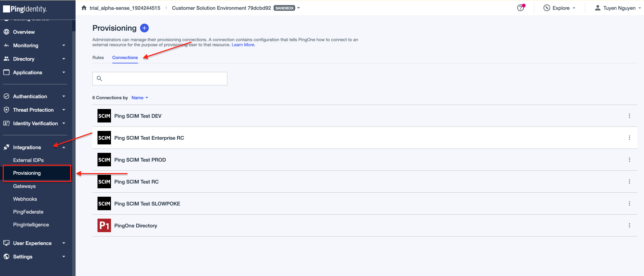Open more options for Ping SCIM Test SLOWPOKE
Screen dimensions: 644x276
tap(629, 203)
